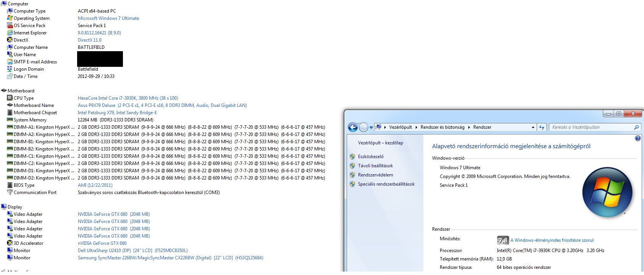Click the nVIDIA GeForce GTX 680 accelerator link
644x275 pixels.
tap(102, 243)
